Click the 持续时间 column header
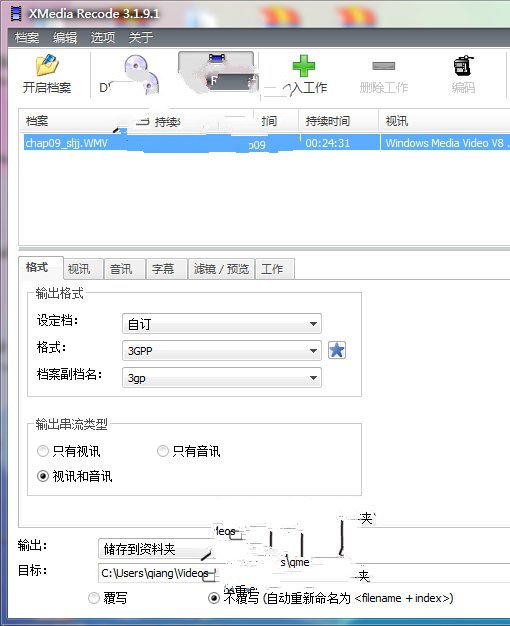This screenshot has width=510, height=626. pyautogui.click(x=339, y=121)
